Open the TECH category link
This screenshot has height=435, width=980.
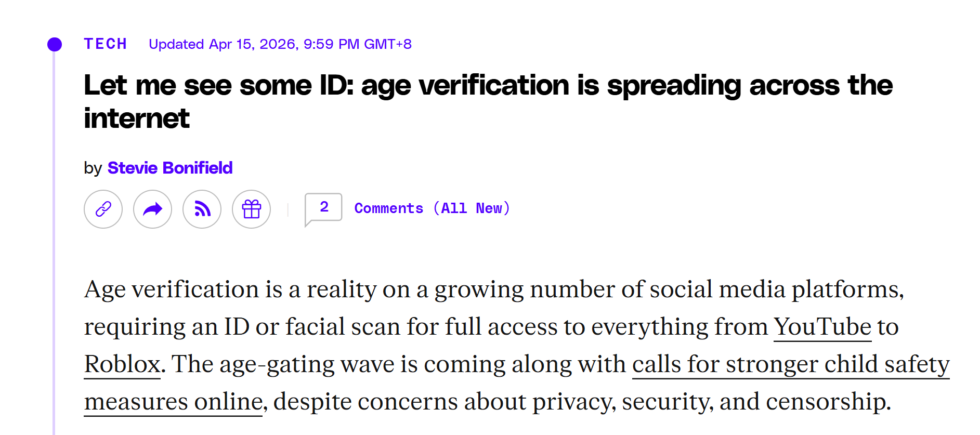tap(106, 44)
